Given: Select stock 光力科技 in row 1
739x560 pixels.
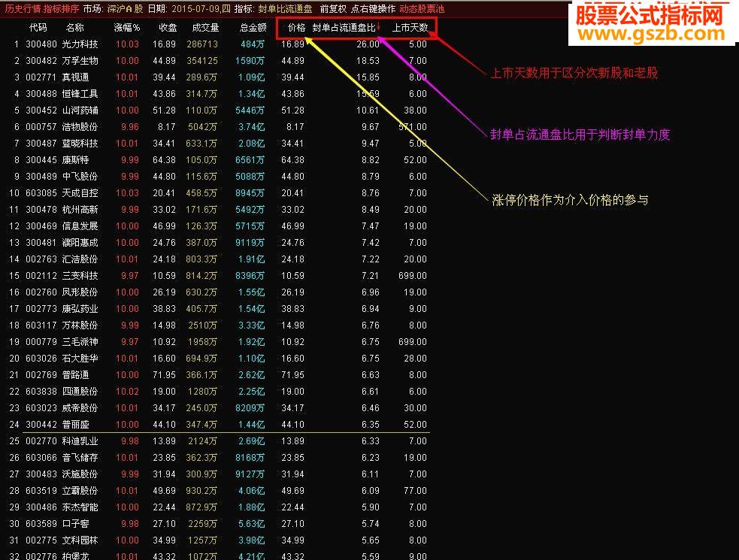Looking at the screenshot, I should click(x=80, y=44).
